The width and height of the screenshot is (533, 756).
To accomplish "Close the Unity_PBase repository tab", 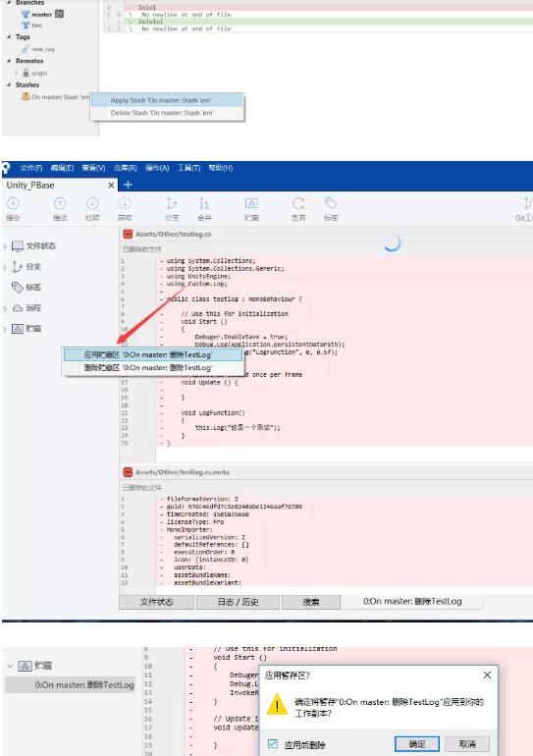I will point(111,186).
